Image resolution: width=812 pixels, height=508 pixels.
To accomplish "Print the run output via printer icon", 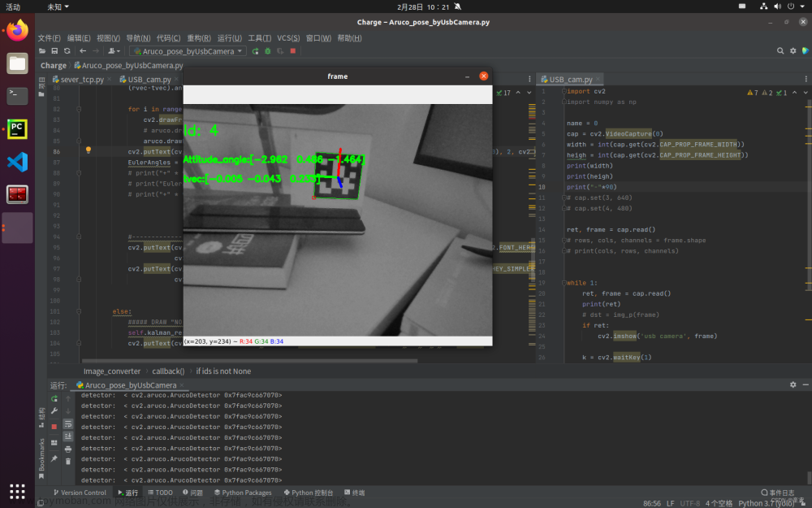I will click(70, 449).
